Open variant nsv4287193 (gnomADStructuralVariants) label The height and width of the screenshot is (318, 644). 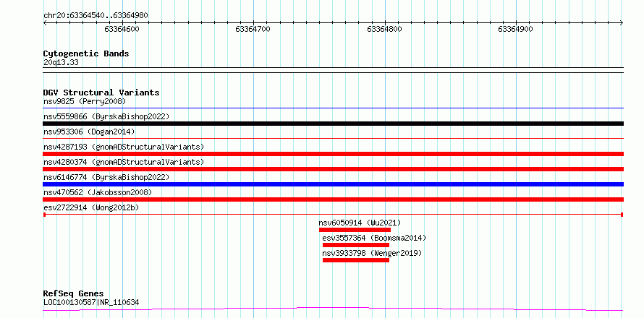click(x=124, y=147)
